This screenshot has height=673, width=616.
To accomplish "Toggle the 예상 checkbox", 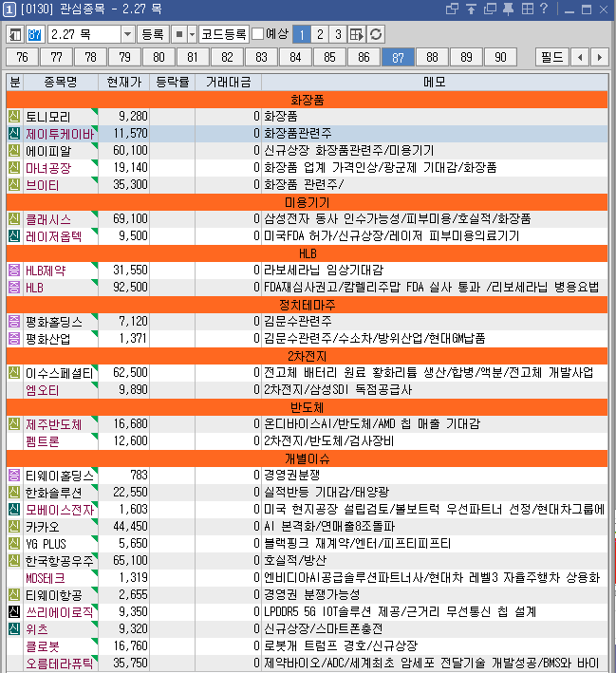I will pos(258,34).
